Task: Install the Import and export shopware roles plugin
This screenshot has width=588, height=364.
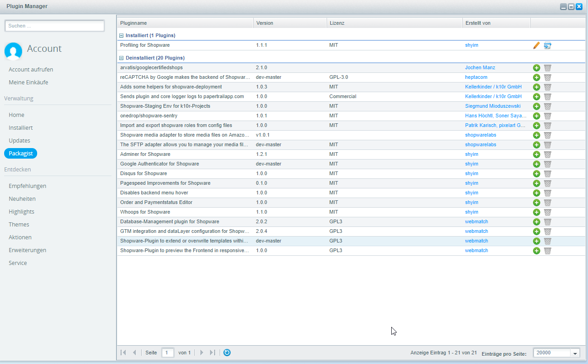Action: (x=537, y=126)
